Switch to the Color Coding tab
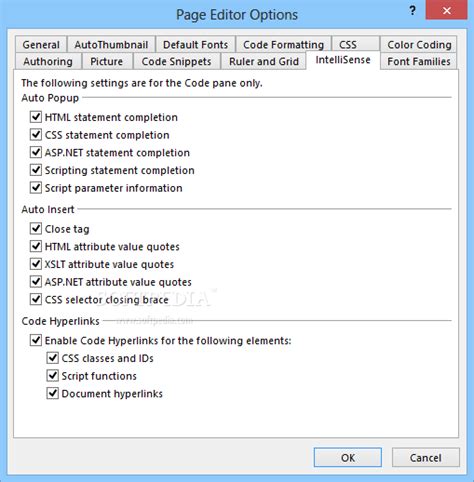This screenshot has height=482, width=474. click(x=419, y=45)
